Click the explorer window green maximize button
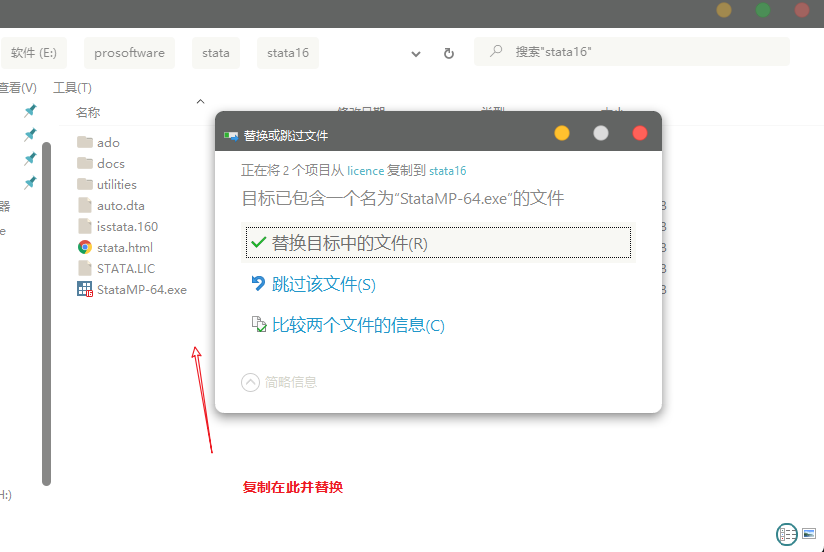Screen dimensions: 824x552 coord(763,9)
